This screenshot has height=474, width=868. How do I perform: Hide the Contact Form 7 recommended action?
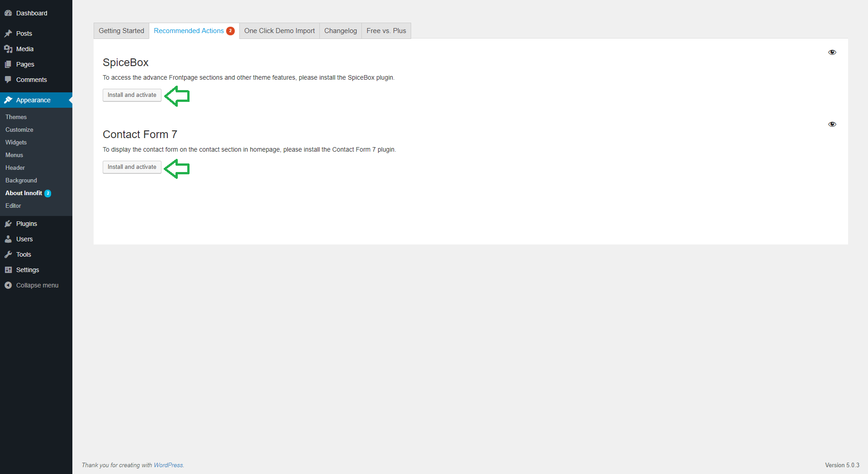(x=832, y=124)
